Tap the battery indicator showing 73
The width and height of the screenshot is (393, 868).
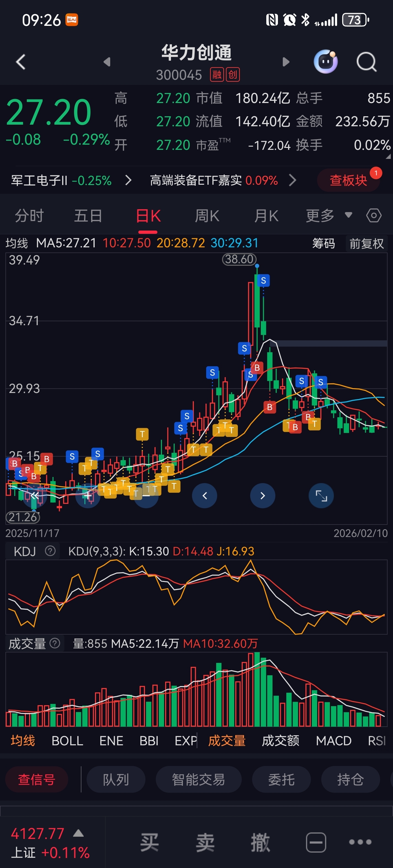(355, 20)
